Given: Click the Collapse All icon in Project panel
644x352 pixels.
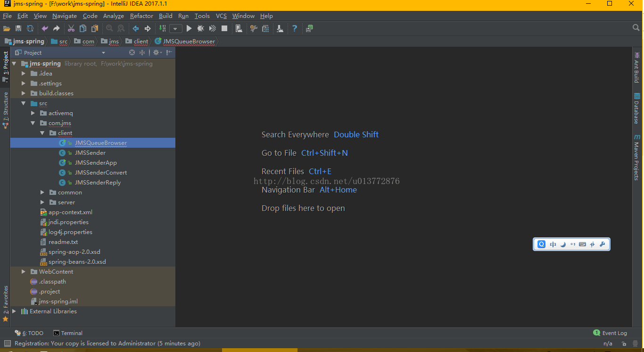Looking at the screenshot, I should coord(142,52).
